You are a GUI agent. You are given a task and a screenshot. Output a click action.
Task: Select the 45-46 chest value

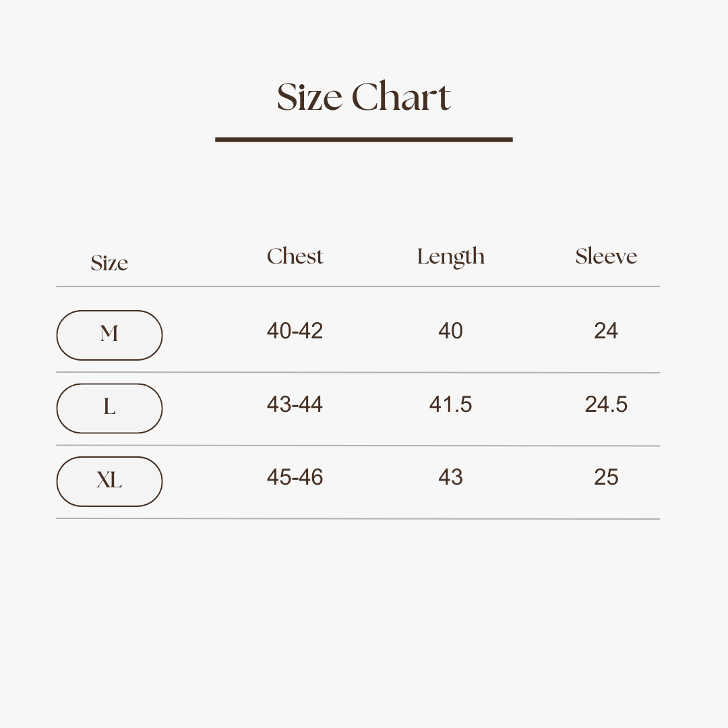click(295, 477)
